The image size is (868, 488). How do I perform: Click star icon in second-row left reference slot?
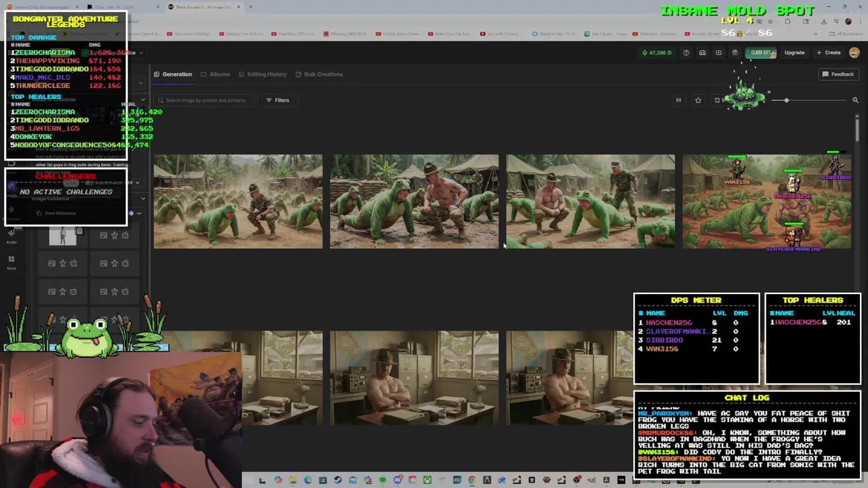(x=63, y=263)
